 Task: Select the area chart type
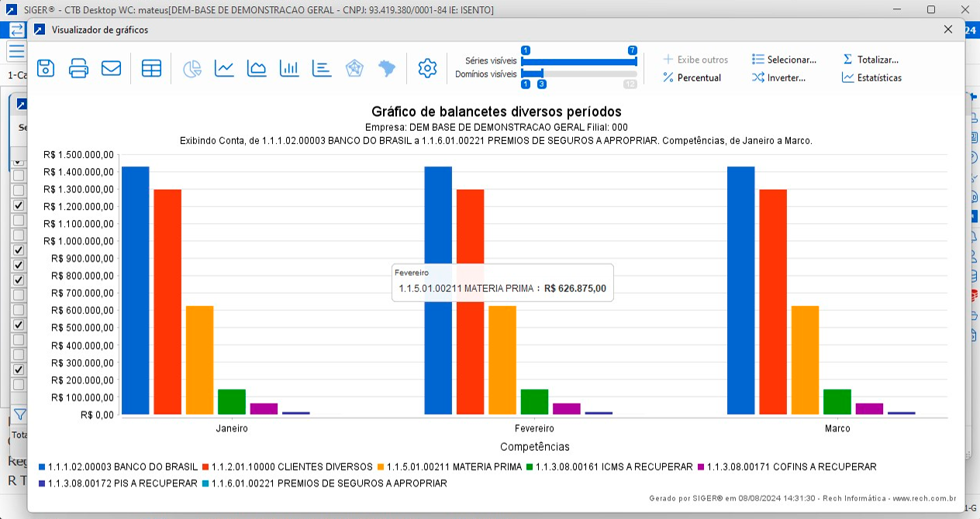pos(257,68)
